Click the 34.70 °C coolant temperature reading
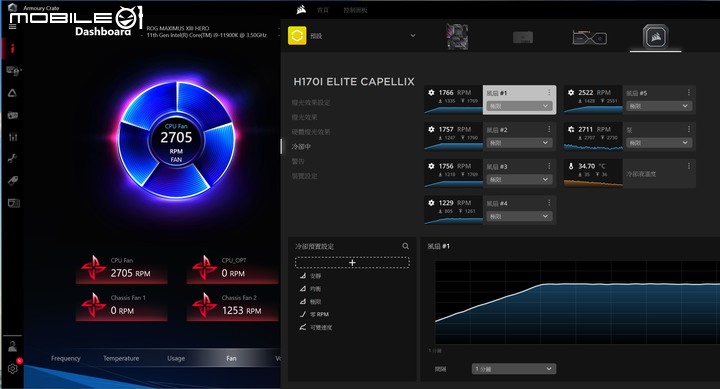This screenshot has width=720, height=389. 592,166
